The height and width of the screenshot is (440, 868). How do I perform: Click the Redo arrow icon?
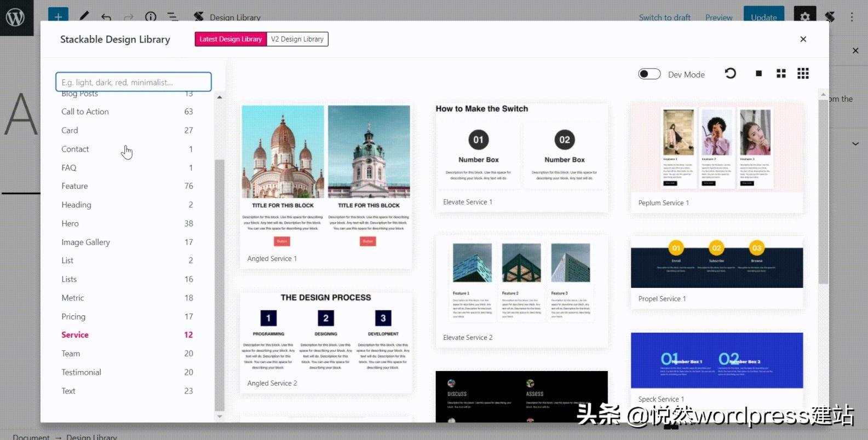pos(129,18)
